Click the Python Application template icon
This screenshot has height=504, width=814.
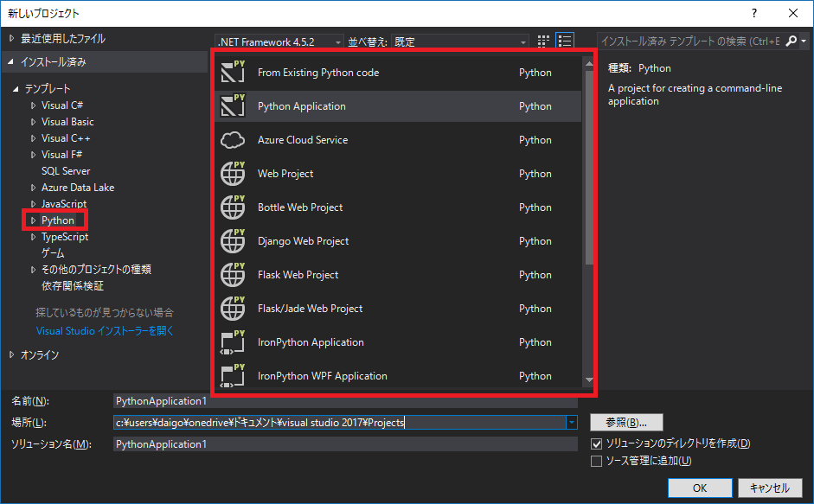[233, 105]
